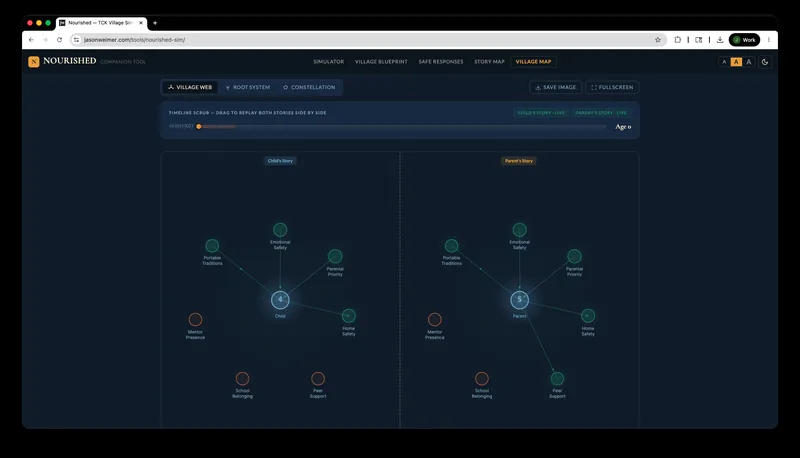Click the Timeline Scrub instruction heading

[x=247, y=113]
